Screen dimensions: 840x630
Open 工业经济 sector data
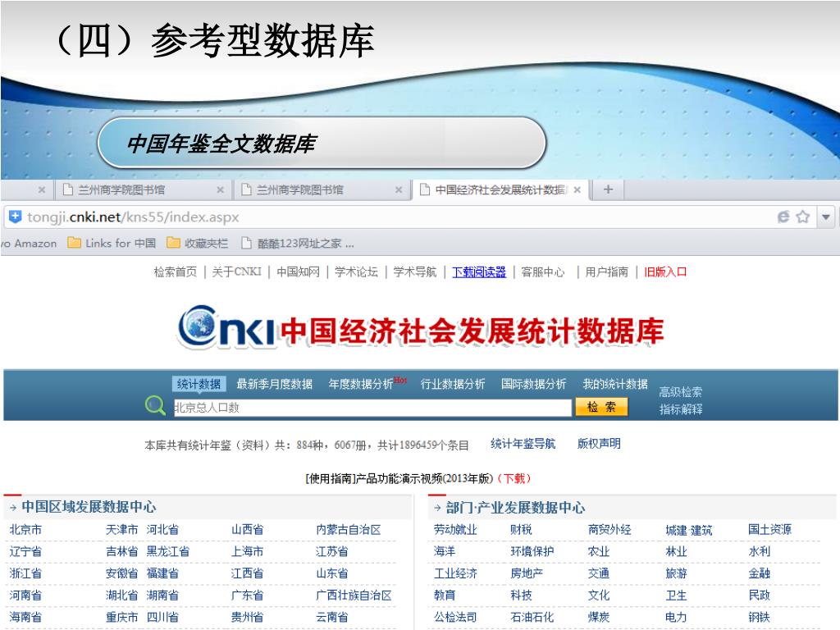point(455,573)
